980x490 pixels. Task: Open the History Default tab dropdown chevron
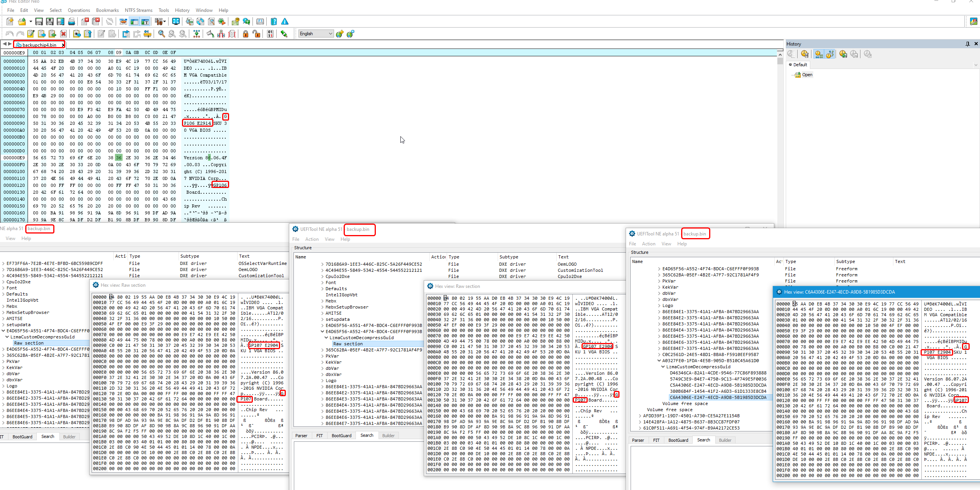coord(975,65)
